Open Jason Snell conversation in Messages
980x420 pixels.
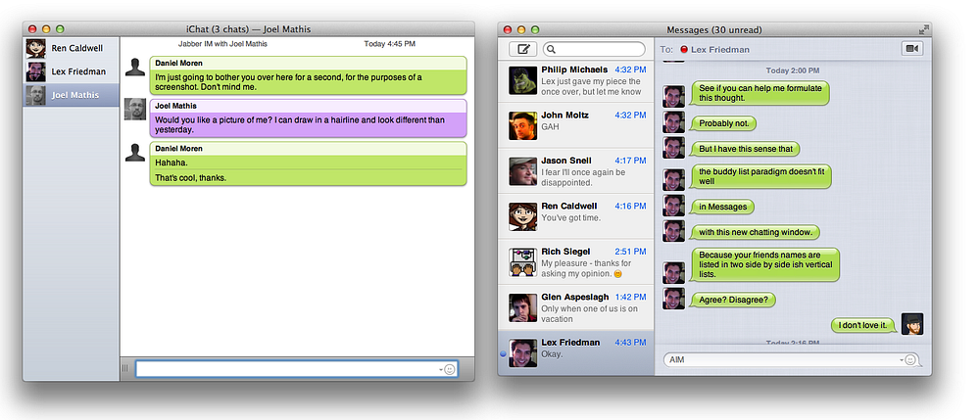tap(575, 171)
